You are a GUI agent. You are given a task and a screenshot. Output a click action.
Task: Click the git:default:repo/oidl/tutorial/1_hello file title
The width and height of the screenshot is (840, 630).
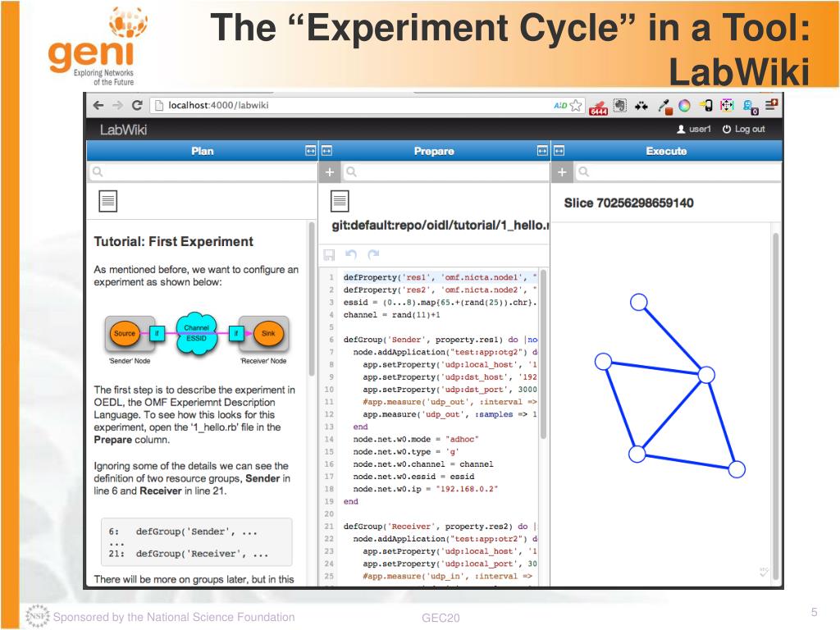(x=441, y=226)
